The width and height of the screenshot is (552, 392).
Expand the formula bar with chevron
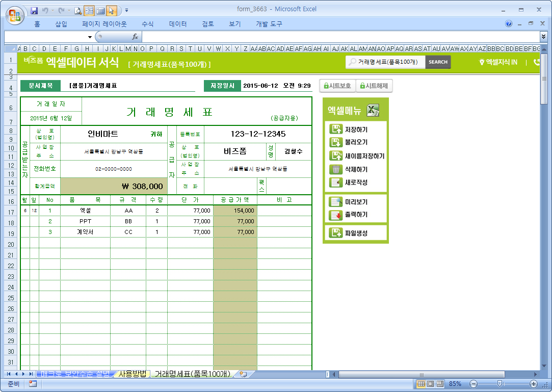(x=543, y=37)
